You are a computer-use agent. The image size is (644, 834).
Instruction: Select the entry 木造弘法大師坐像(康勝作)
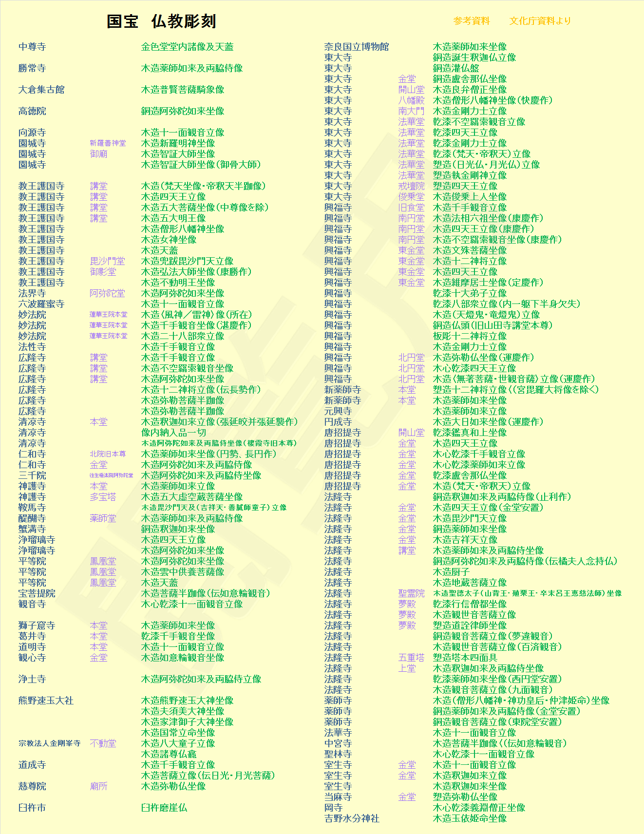(x=196, y=272)
